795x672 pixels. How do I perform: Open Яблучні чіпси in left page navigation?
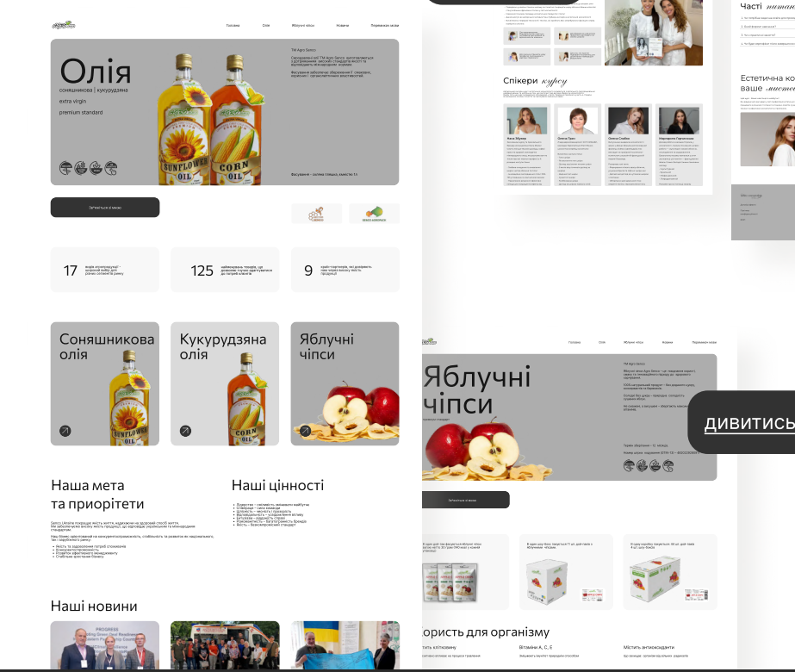[x=302, y=25]
